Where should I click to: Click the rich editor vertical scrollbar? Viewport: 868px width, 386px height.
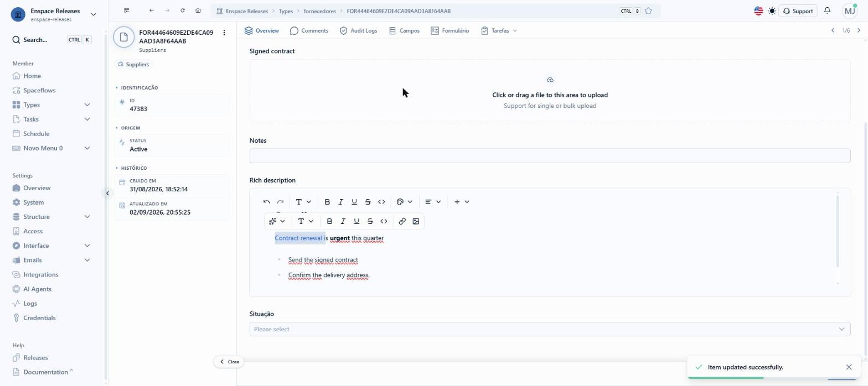tap(838, 230)
